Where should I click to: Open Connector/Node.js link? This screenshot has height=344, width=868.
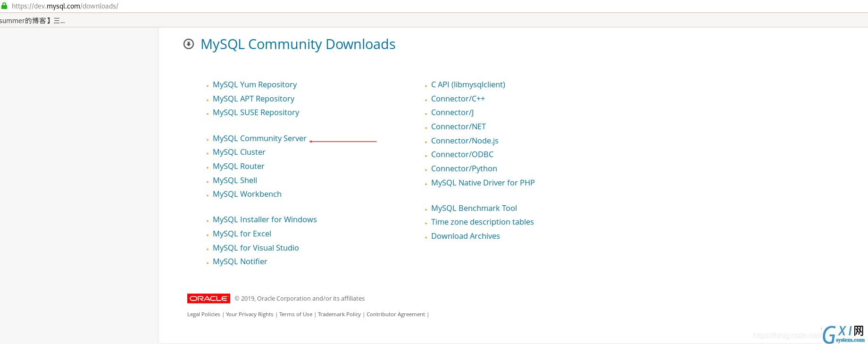click(x=465, y=141)
